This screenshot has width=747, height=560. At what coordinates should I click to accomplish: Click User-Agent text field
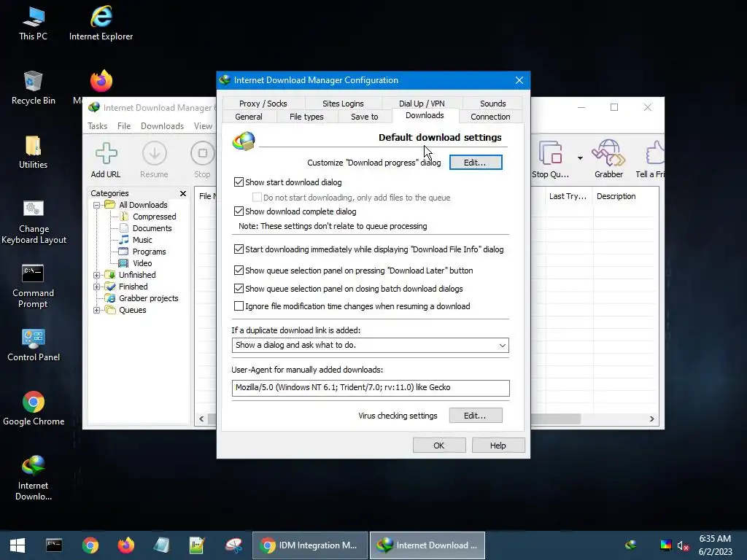(371, 388)
